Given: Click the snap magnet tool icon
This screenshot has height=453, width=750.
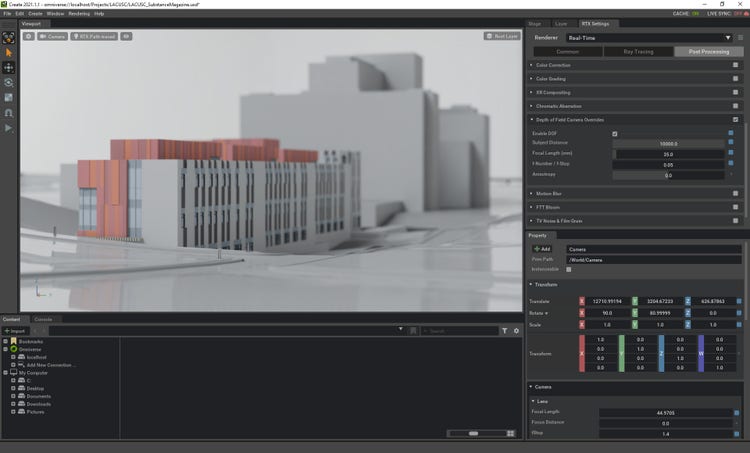Looking at the screenshot, I should 9,113.
